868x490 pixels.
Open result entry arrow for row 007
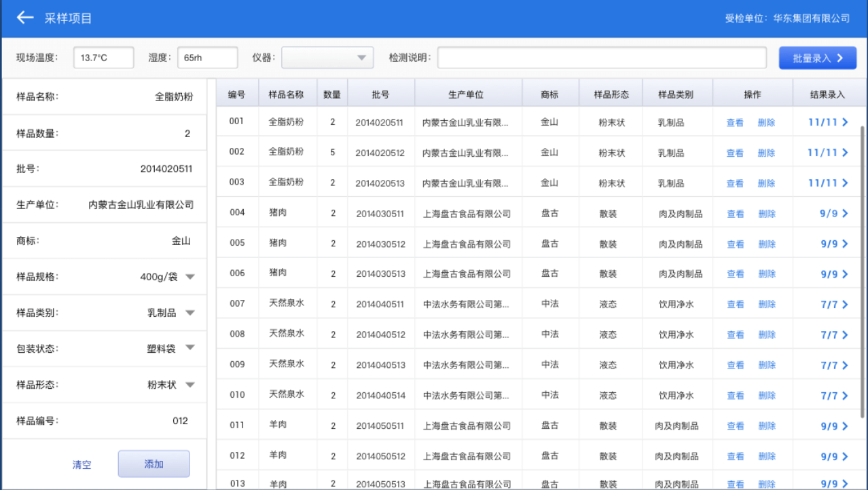pyautogui.click(x=845, y=305)
